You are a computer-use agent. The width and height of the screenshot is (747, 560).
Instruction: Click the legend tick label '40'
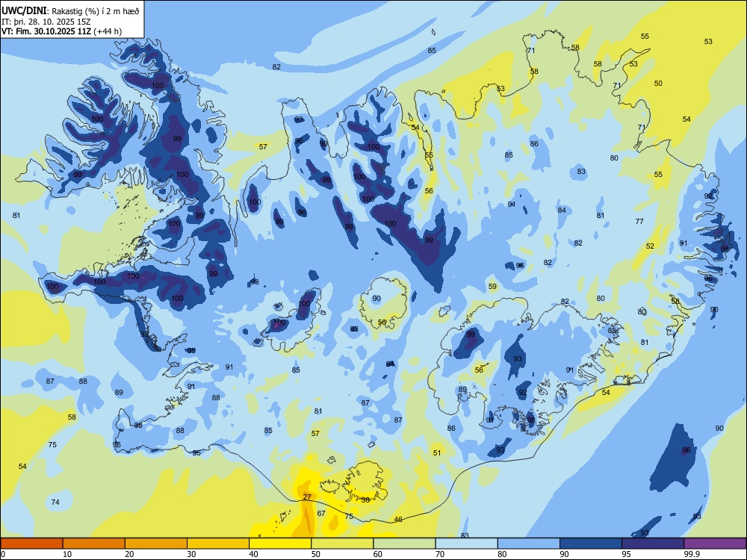[254, 554]
